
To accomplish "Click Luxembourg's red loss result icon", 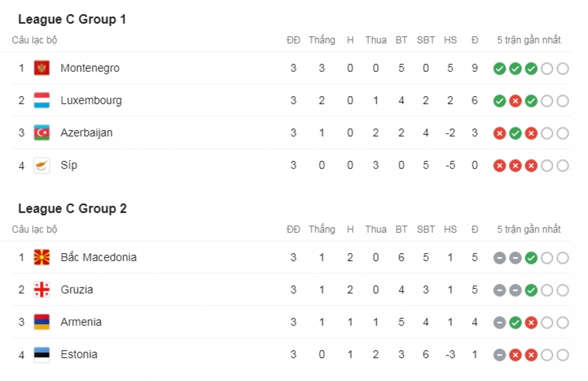I will pos(515,101).
